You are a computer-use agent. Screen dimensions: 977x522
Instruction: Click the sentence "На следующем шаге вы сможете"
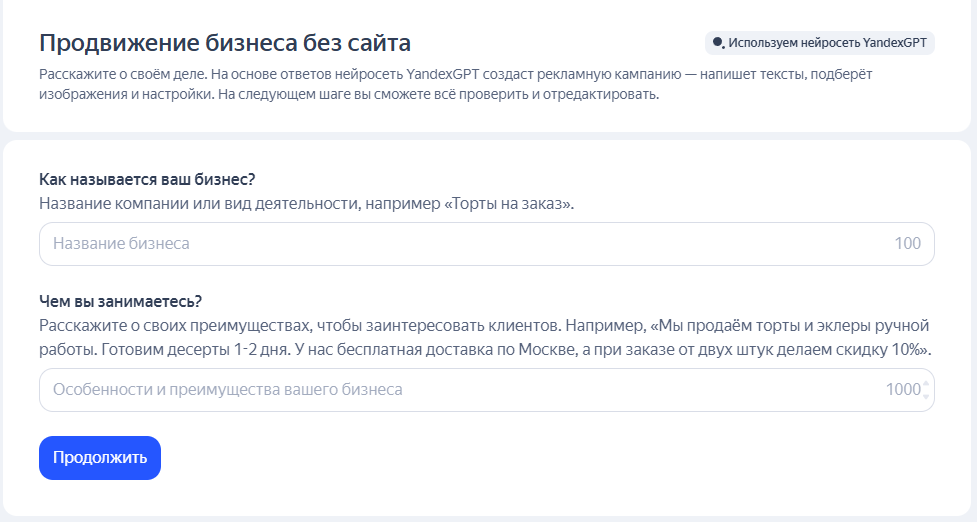point(439,95)
